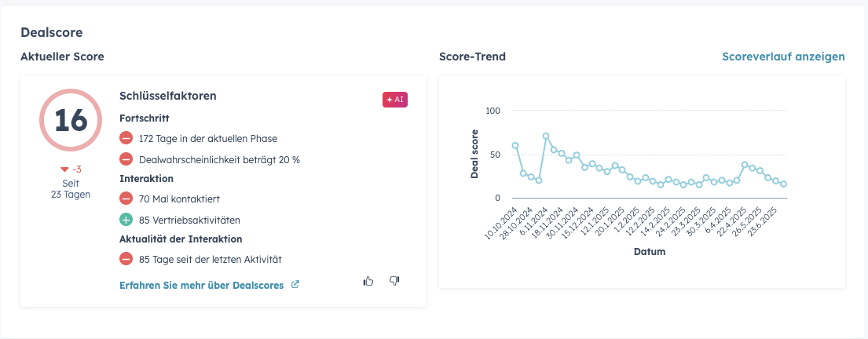Click the AI badge in Schlüsselfaktoren
Screen dimensions: 868x339
tap(395, 100)
